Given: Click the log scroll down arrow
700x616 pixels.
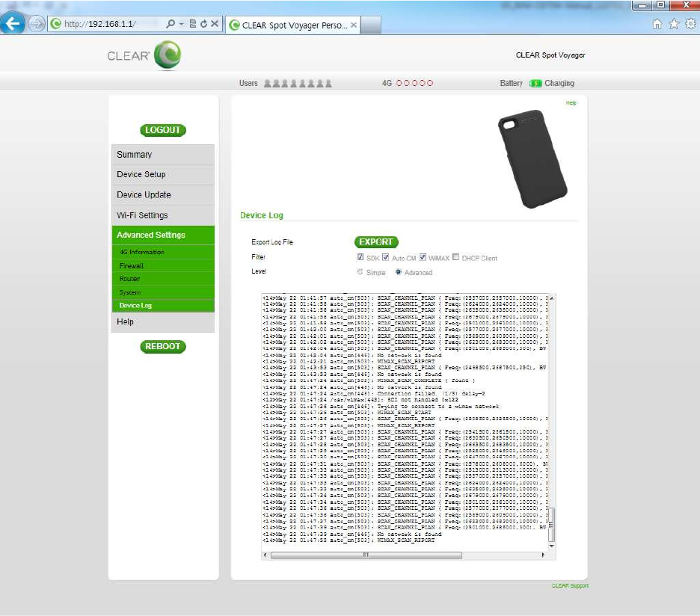Looking at the screenshot, I should point(552,546).
